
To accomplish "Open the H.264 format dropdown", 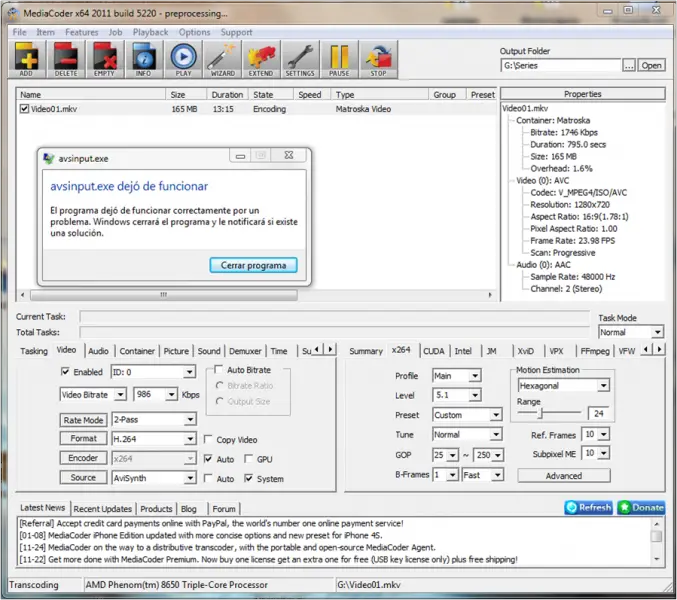I will [153, 439].
